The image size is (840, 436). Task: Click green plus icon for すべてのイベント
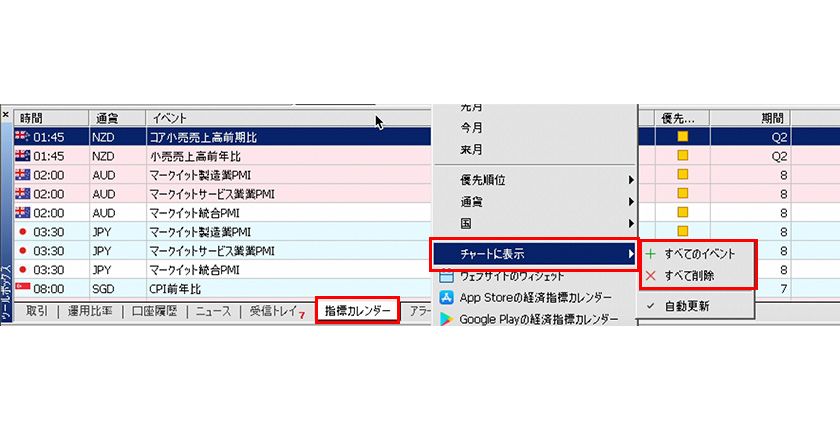coord(650,254)
